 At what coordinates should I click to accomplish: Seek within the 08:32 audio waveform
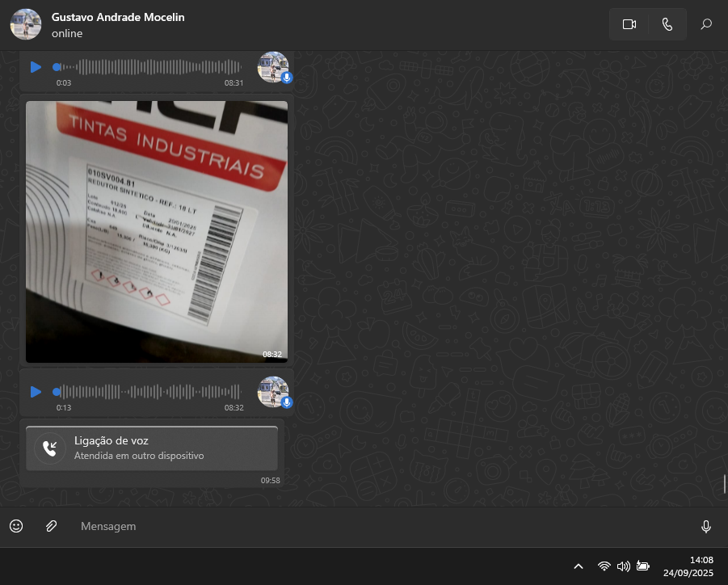(149, 392)
